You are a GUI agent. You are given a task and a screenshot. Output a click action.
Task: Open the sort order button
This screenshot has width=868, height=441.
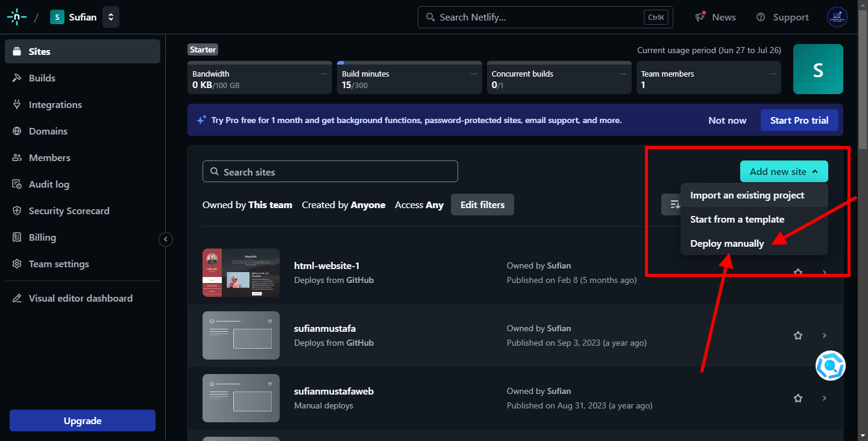pyautogui.click(x=671, y=205)
